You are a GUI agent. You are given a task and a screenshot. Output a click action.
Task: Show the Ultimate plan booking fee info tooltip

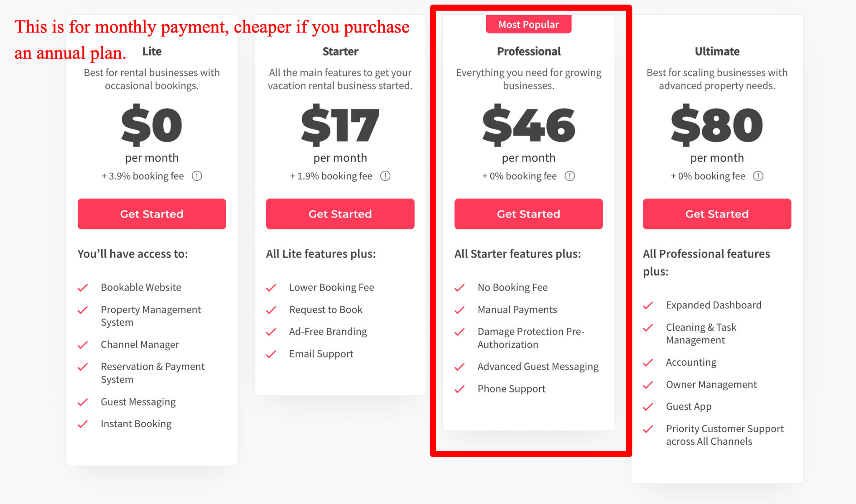[758, 176]
